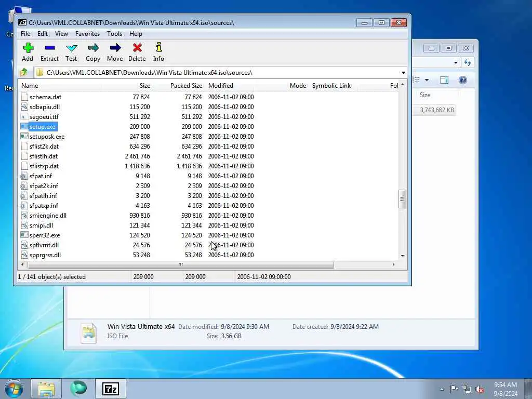Click the network tray icon
The width and height of the screenshot is (532, 399).
pyautogui.click(x=467, y=389)
